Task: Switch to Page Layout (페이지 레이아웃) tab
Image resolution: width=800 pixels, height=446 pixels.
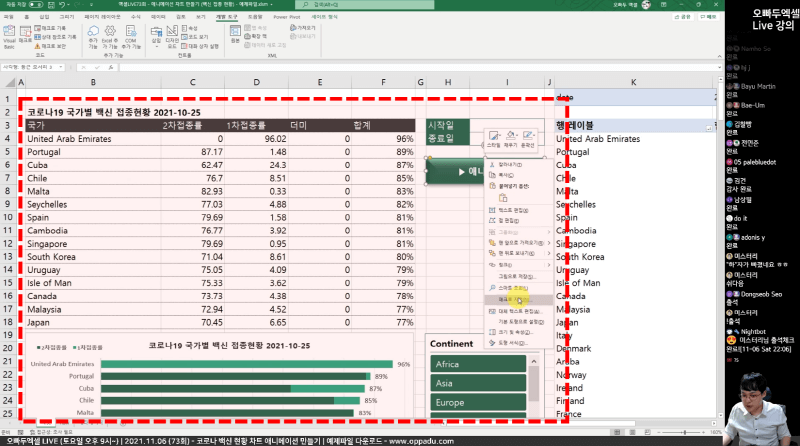Action: (x=103, y=17)
